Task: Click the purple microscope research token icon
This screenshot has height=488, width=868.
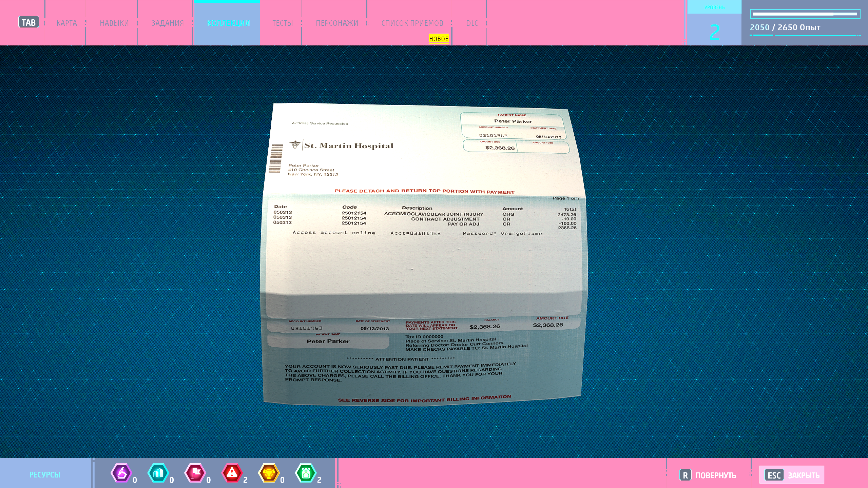Action: click(121, 473)
